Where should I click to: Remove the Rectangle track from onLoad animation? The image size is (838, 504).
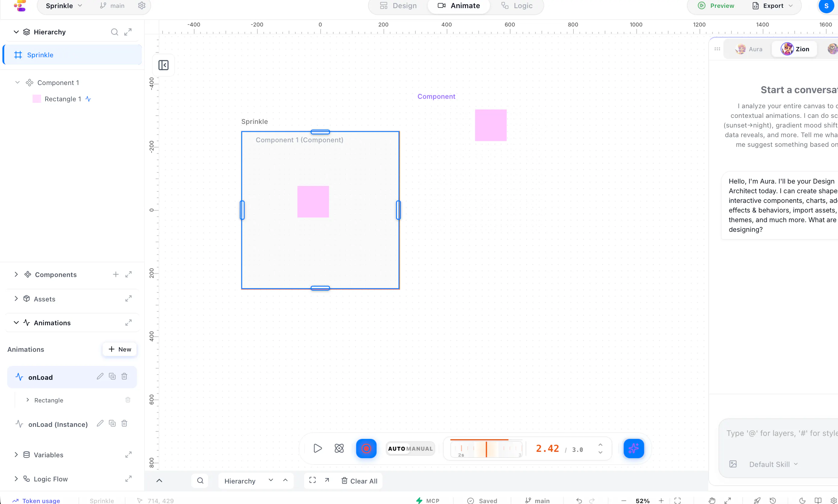128,400
